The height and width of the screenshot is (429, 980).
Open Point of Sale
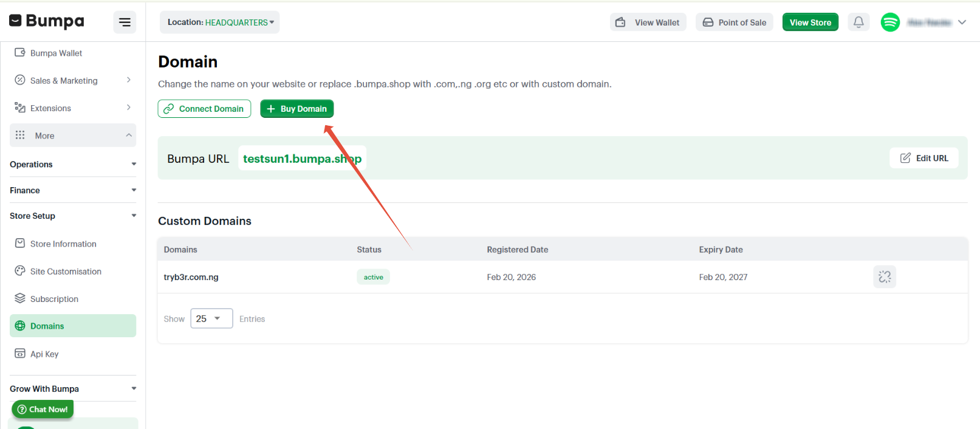point(735,22)
